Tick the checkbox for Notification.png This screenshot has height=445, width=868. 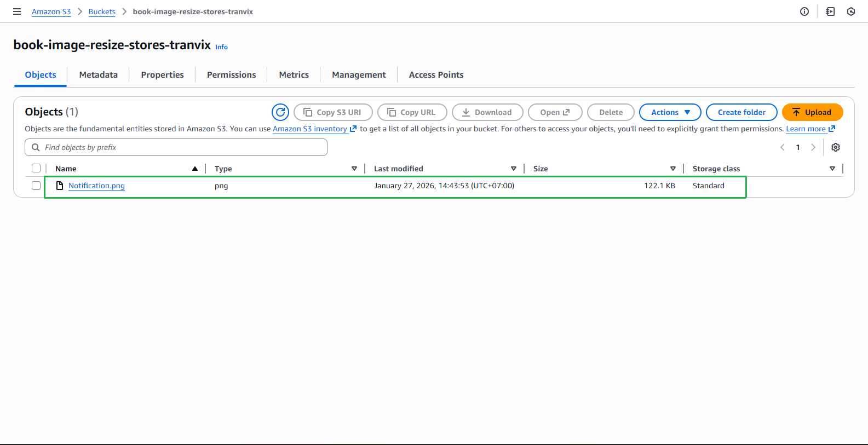click(36, 186)
